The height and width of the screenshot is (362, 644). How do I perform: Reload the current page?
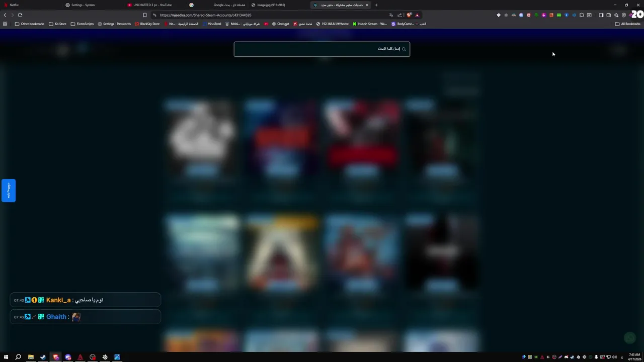20,15
